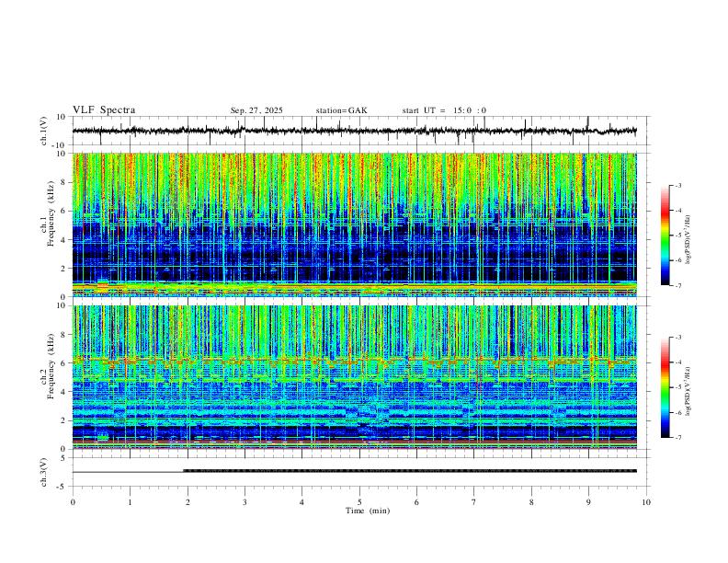Viewport: 728px width, 563px height.
Task: Click the date "Sep. 27, 2025"
Action: 256,110
